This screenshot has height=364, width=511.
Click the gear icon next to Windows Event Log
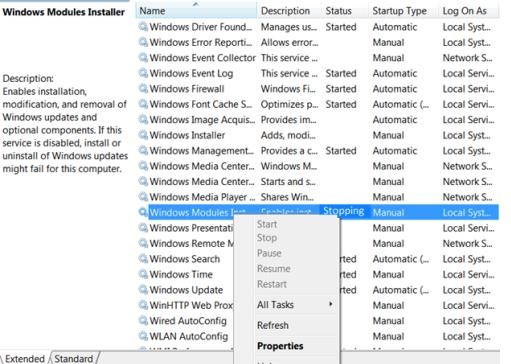[143, 73]
